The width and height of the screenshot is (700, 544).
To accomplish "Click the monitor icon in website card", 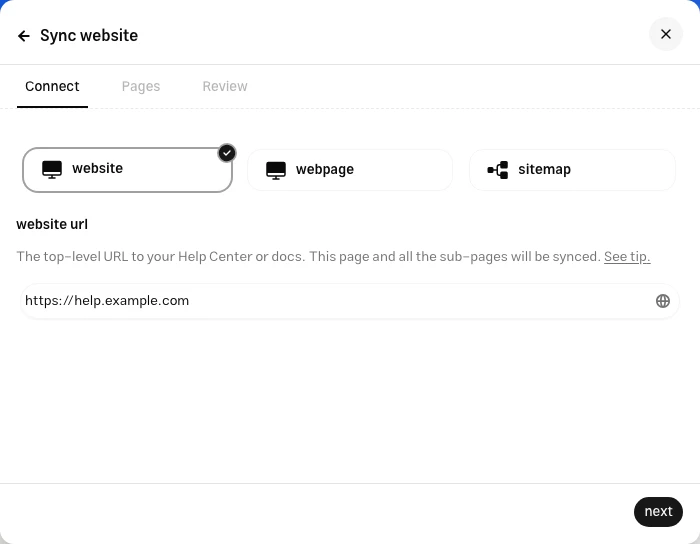I will [52, 169].
